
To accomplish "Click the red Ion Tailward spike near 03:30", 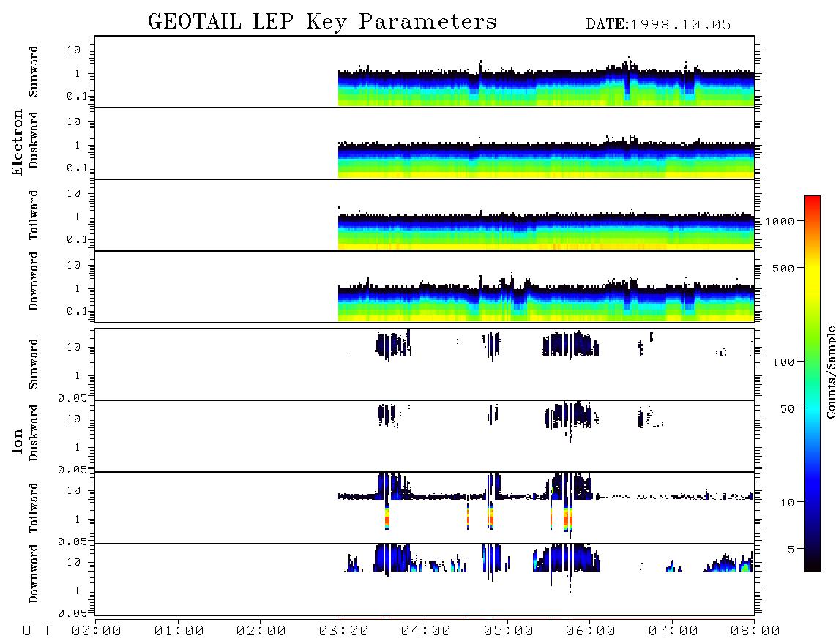I will [387, 516].
